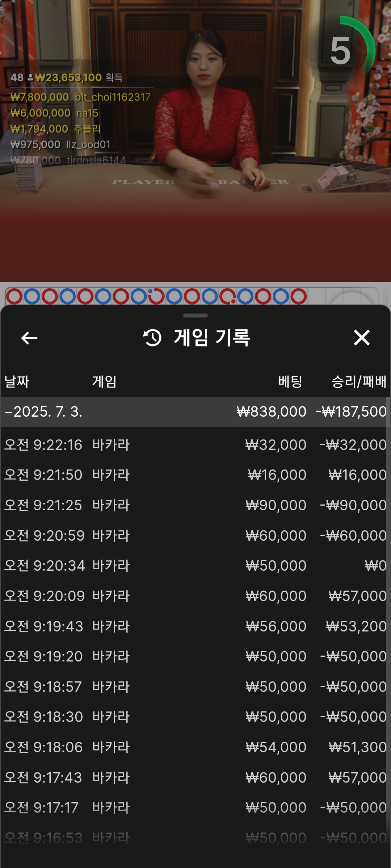
Task: Tap the -₩90,000 loss result
Action: click(353, 506)
